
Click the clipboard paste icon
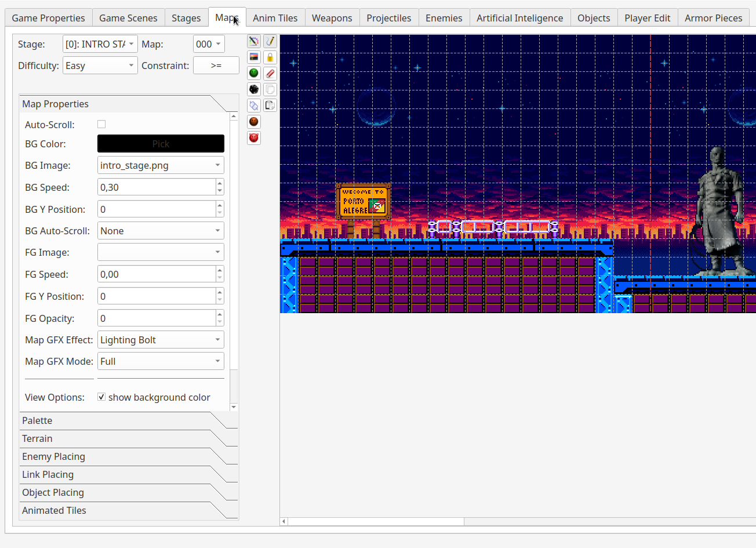pos(270,106)
